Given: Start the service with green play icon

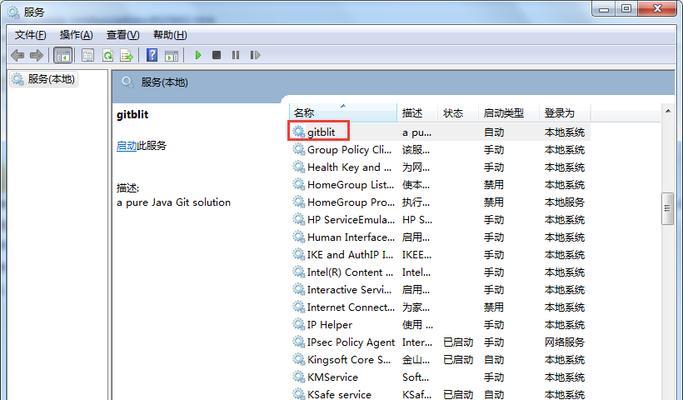Looking at the screenshot, I should click(198, 55).
